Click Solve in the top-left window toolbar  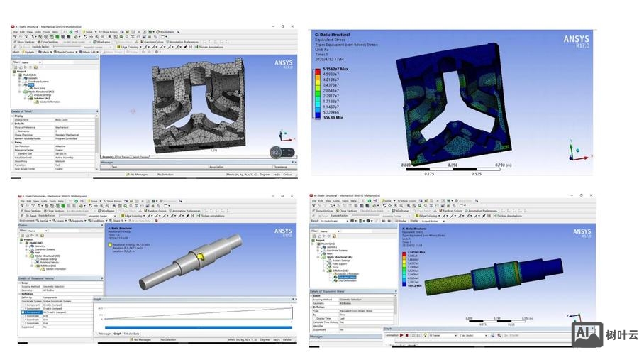coord(89,32)
